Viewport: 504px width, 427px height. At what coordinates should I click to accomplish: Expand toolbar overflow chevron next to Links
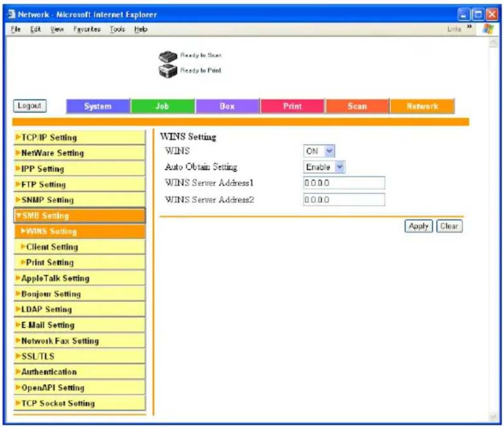pyautogui.click(x=469, y=26)
